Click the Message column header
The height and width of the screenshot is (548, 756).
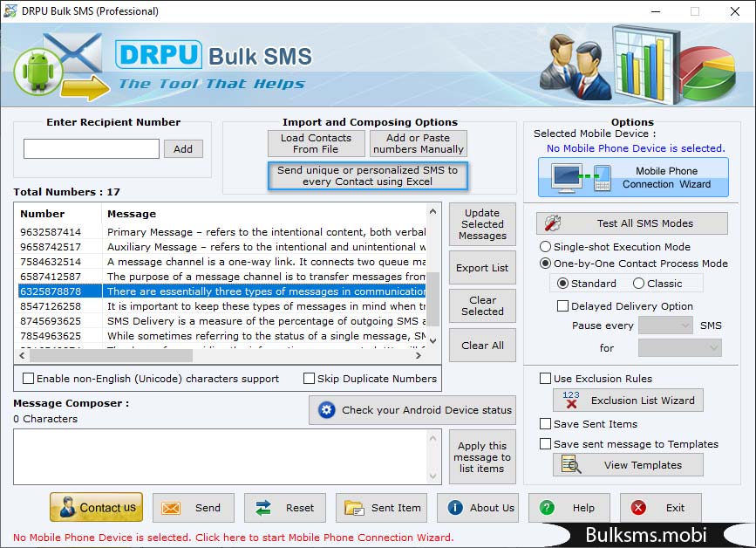click(264, 214)
